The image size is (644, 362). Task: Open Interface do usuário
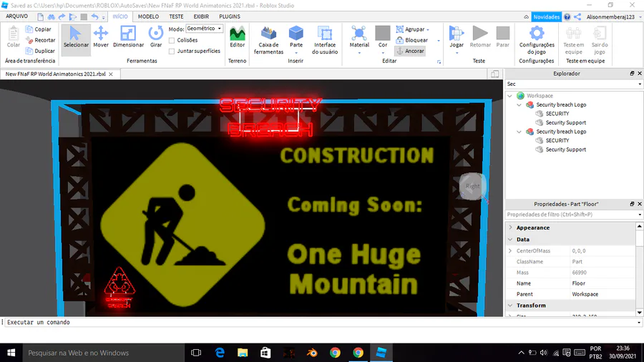point(324,40)
